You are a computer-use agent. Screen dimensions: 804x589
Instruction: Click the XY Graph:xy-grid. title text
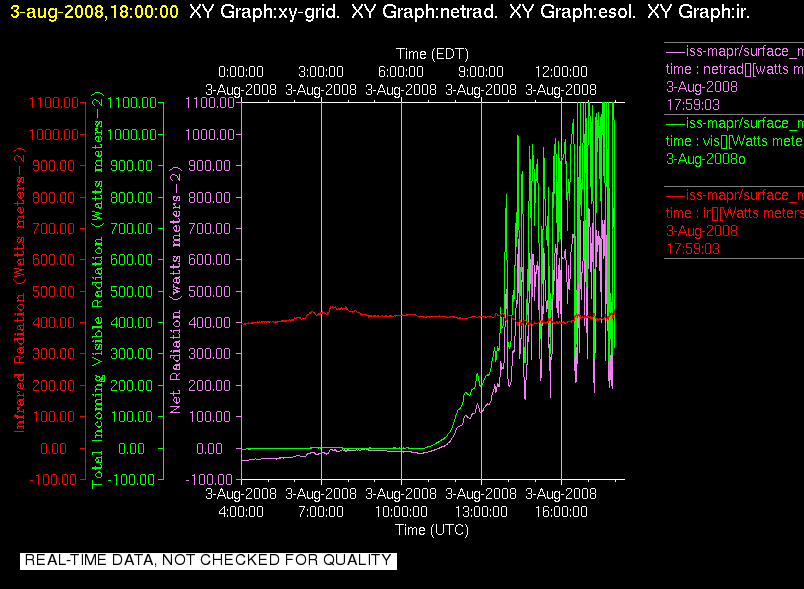coord(264,12)
